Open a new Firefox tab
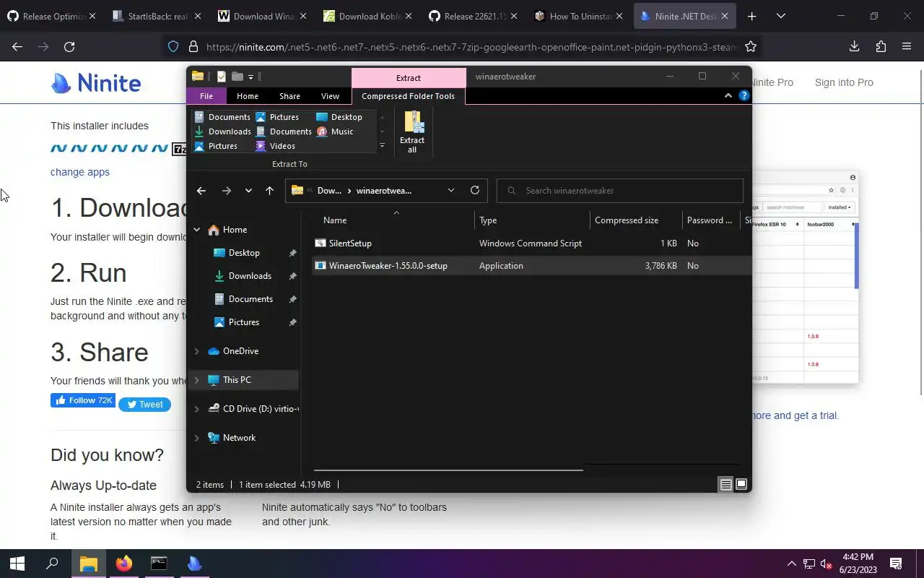Screen dimensions: 924x578 pyautogui.click(x=751, y=16)
